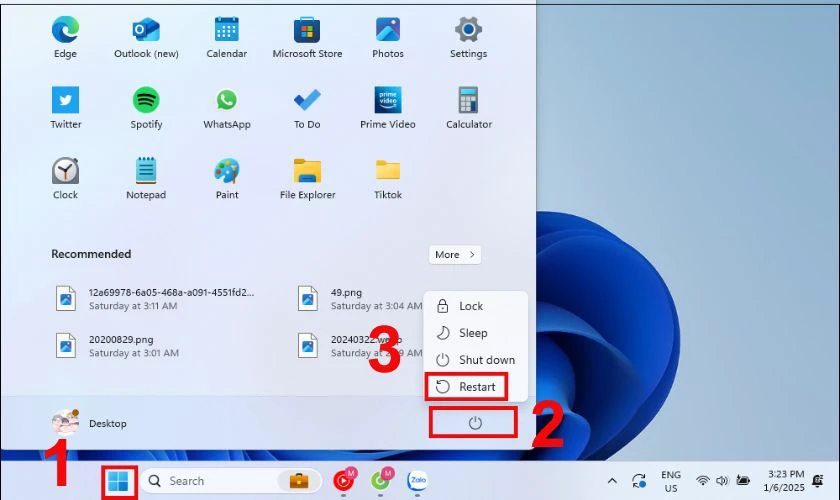Image resolution: width=840 pixels, height=500 pixels.
Task: Open the green taskbar app with M badge
Action: 381,480
